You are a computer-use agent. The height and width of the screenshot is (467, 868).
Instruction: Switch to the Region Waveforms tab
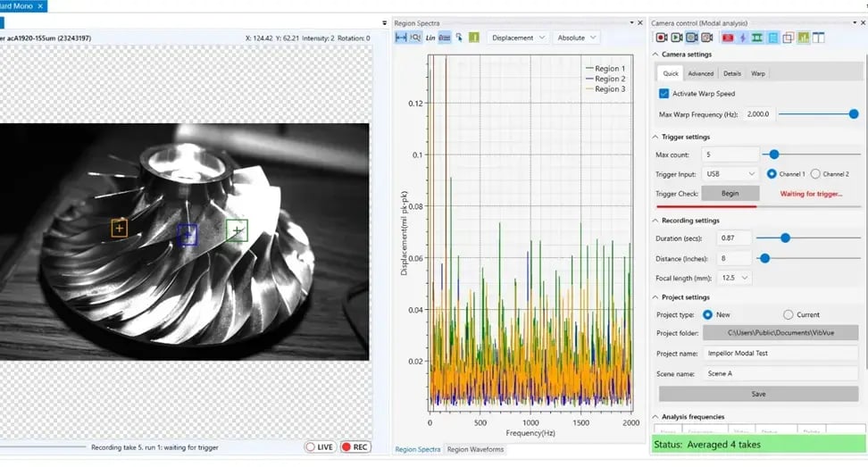coord(475,449)
